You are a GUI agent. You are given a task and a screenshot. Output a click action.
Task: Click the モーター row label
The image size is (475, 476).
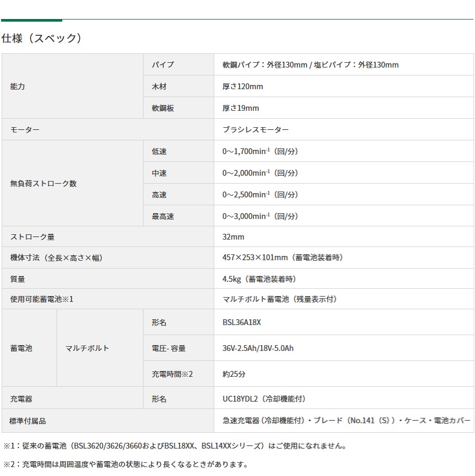108,129
